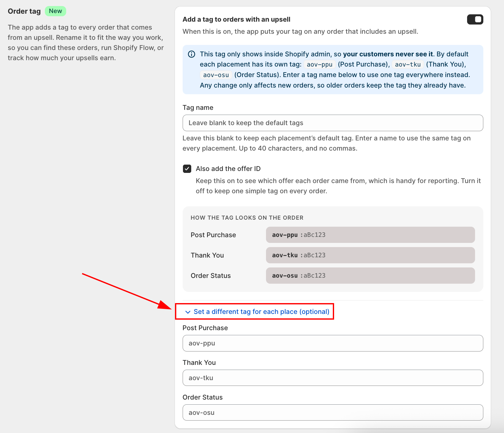The width and height of the screenshot is (504, 433).
Task: Uncheck the Also add the offer ID checkbox
Action: click(x=187, y=169)
